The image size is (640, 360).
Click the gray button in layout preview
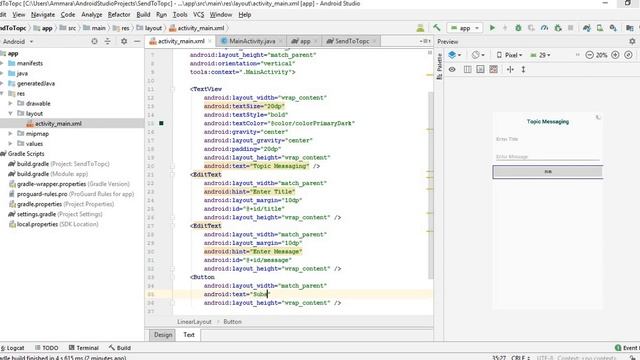(x=548, y=172)
